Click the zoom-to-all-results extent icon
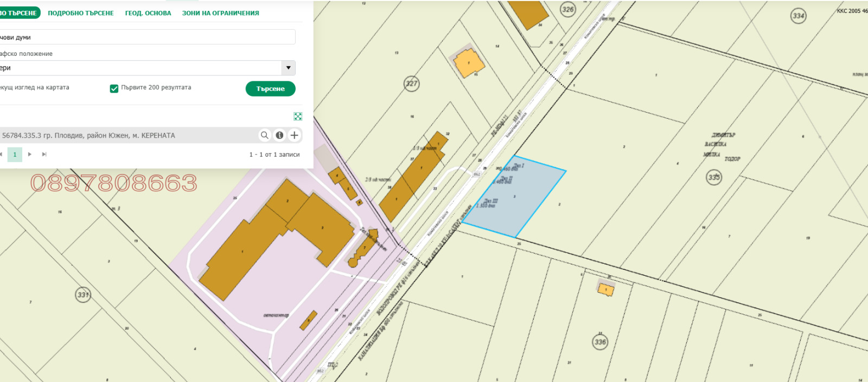Viewport: 868px width, 382px height. click(298, 116)
